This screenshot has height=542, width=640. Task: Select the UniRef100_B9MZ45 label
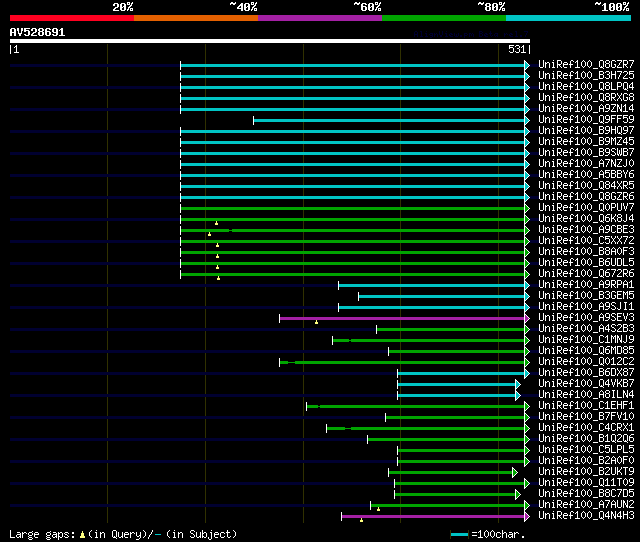coord(586,142)
